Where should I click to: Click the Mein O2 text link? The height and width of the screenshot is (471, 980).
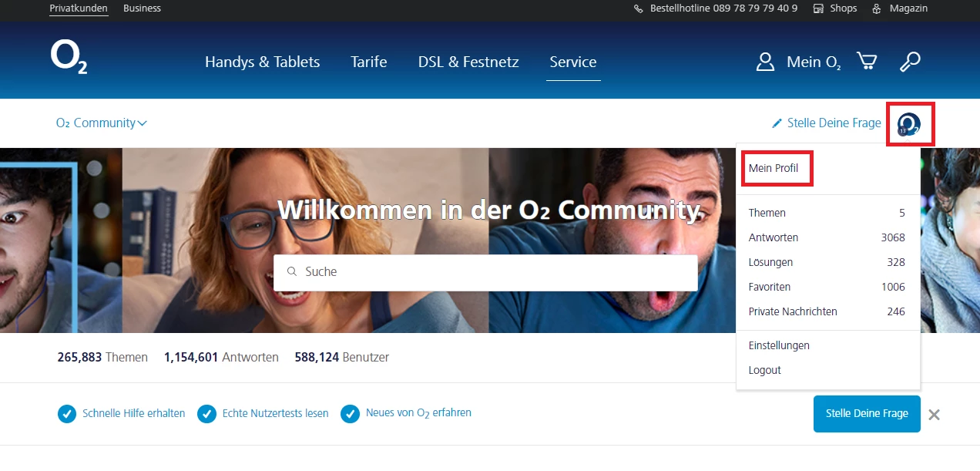(814, 62)
